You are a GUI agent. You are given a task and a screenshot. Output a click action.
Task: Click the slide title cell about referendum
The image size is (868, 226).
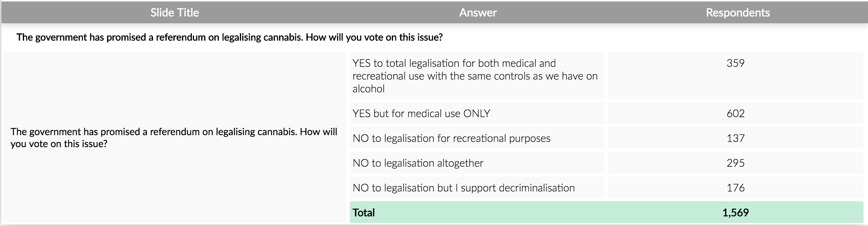click(174, 138)
